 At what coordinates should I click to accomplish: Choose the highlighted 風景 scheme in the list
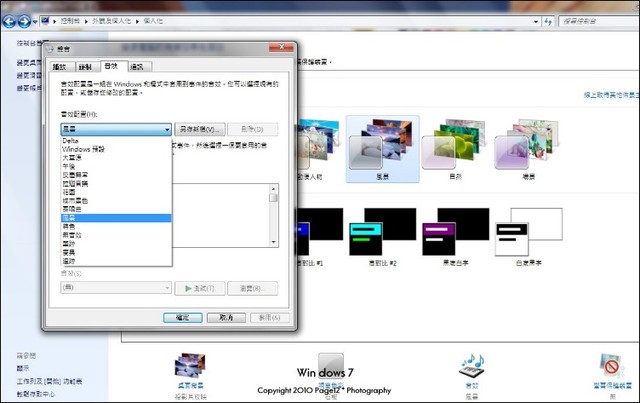116,218
